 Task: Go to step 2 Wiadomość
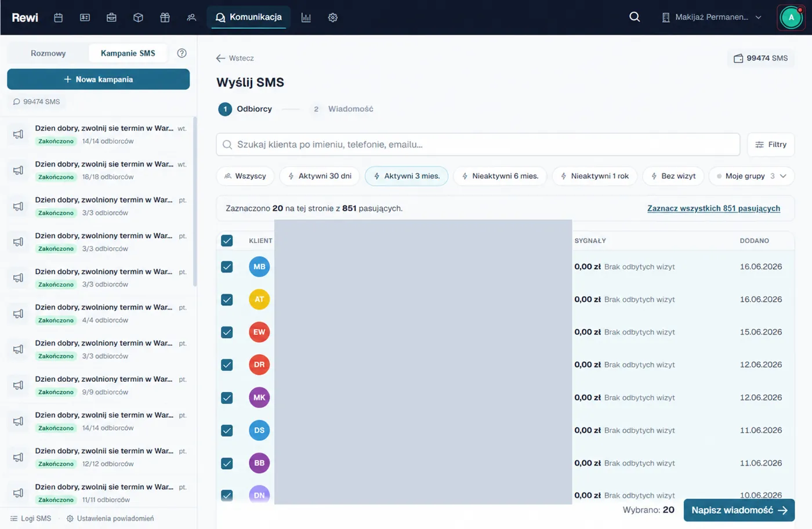[342, 109]
